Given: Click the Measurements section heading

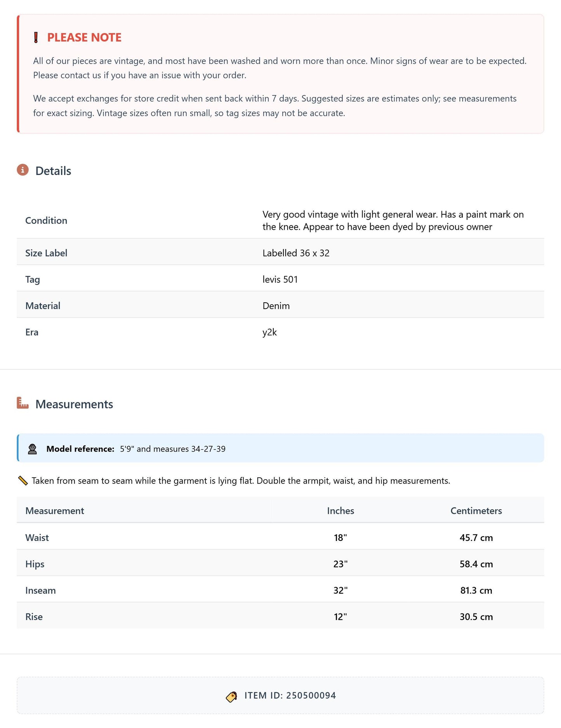Looking at the screenshot, I should pyautogui.click(x=74, y=404).
